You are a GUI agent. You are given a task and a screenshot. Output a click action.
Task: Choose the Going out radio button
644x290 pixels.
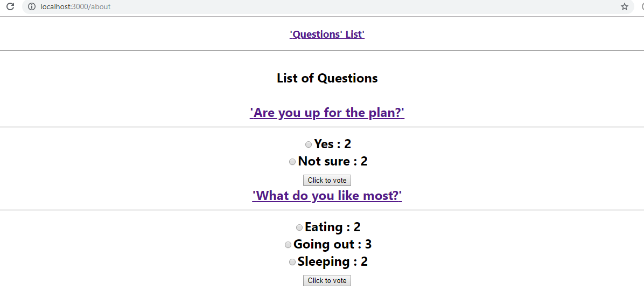[288, 245]
